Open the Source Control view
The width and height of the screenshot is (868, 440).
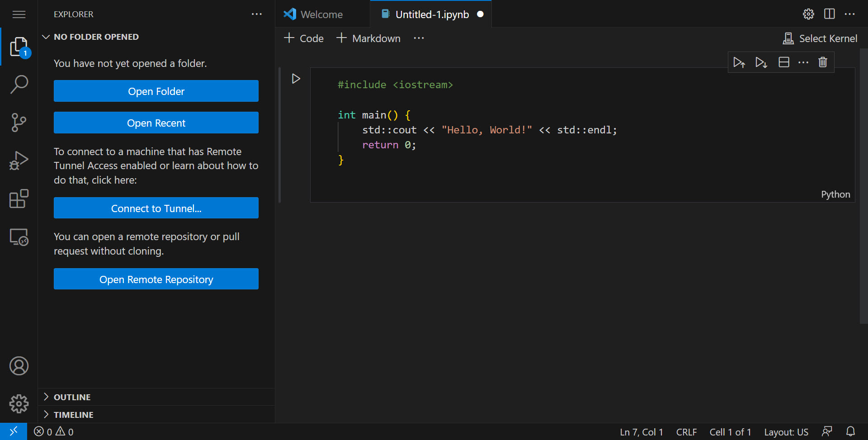pos(19,123)
